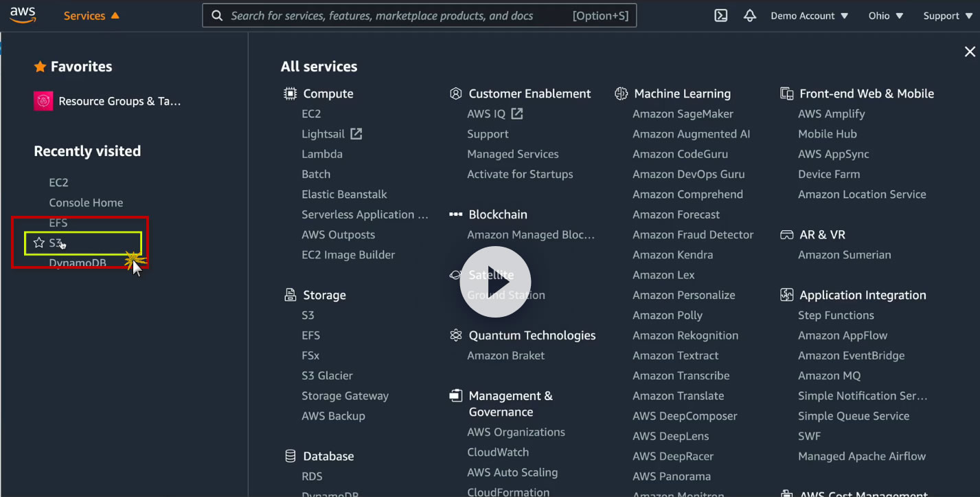Click the Machine Learning category icon
Viewport: 980px width, 497px height.
click(622, 93)
